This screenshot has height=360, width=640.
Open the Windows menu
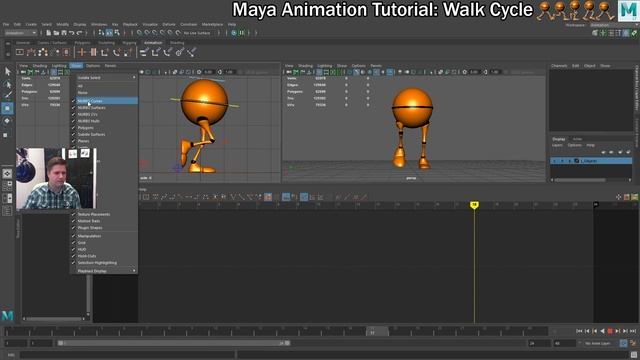(x=99, y=24)
